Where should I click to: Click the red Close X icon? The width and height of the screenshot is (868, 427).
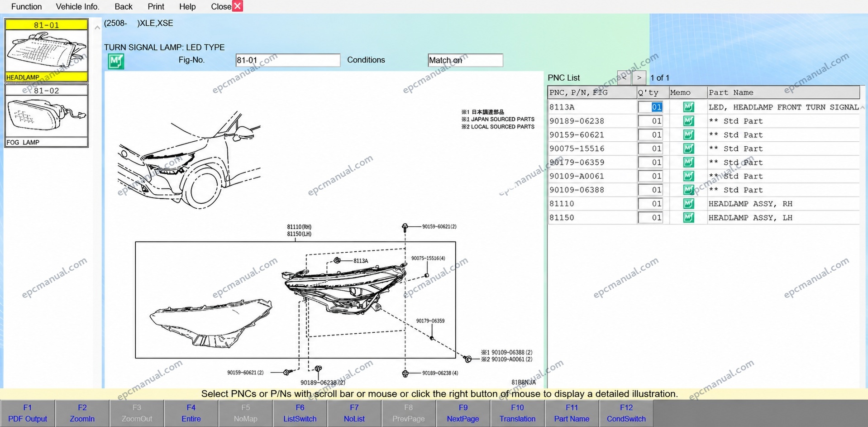pos(238,6)
